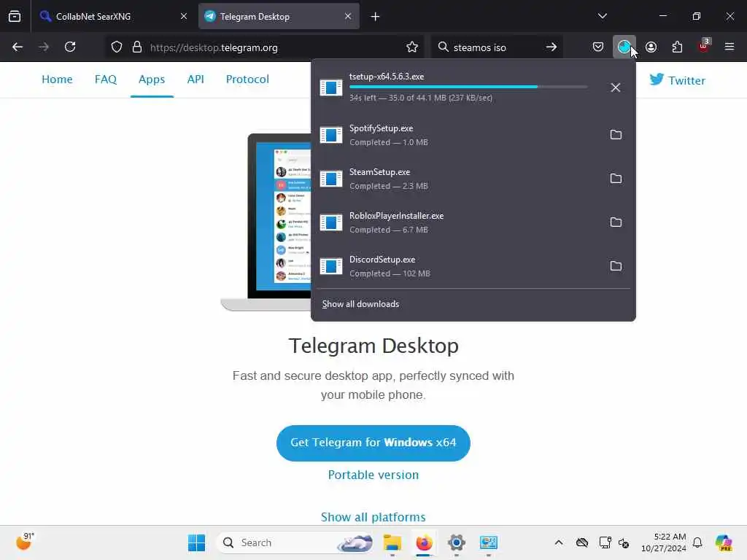The image size is (747, 560).
Task: Open the weather widget showing 91°
Action: [26, 542]
